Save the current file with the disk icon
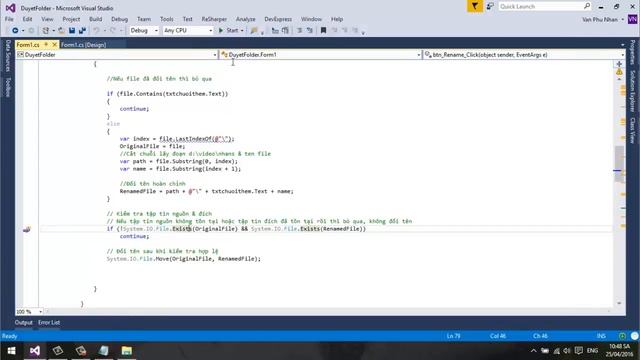 72,31
